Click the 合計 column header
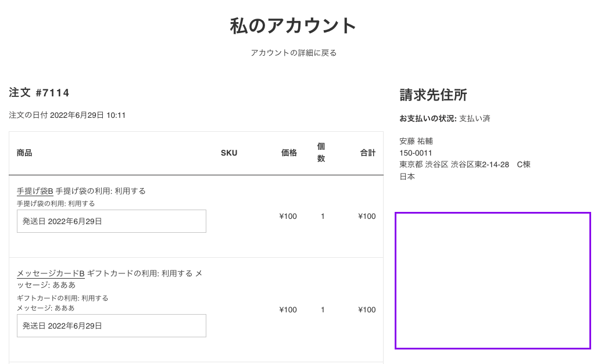The image size is (601, 364). pos(368,153)
